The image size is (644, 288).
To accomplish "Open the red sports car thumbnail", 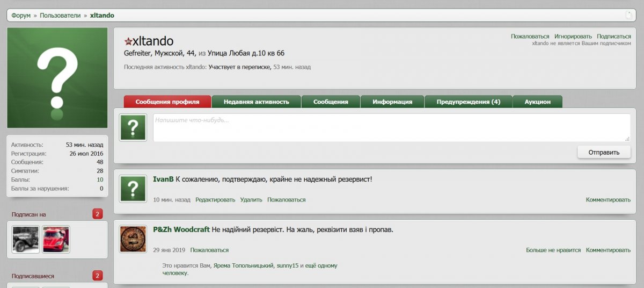I will (56, 240).
